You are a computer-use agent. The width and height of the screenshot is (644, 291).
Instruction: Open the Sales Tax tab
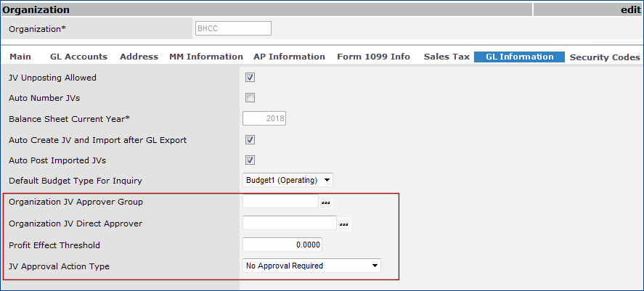[x=447, y=57]
